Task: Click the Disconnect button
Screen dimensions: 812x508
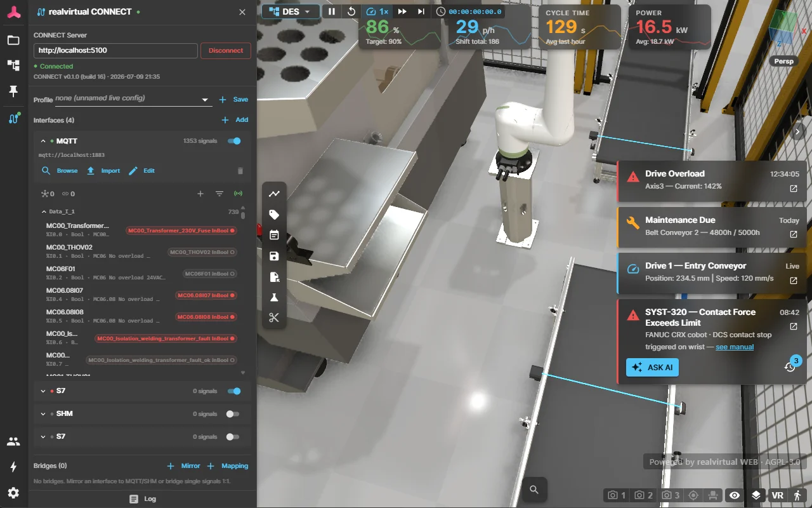Action: [x=226, y=51]
